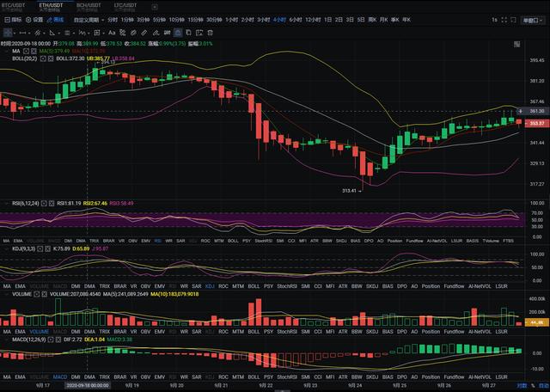The height and width of the screenshot is (392, 550).
Task: Click the four-dot grid layout icon
Action: pyautogui.click(x=504, y=20)
